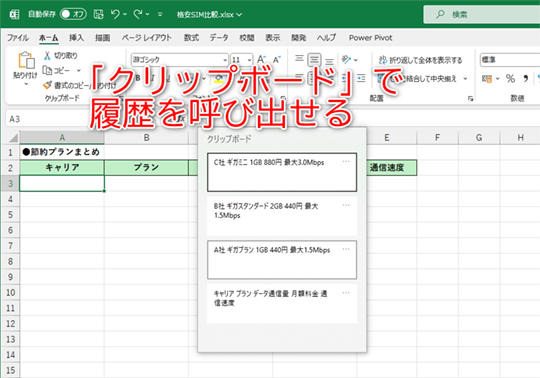Screen dimensions: 540x378
Task: Open the 表示 ribbon tab
Action: pyautogui.click(x=272, y=38)
